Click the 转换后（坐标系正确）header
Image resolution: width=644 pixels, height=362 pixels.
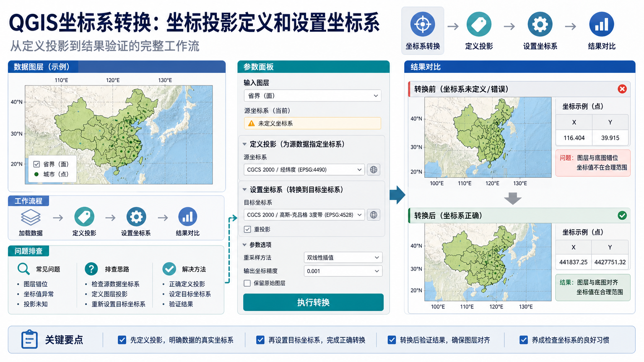[x=519, y=215]
